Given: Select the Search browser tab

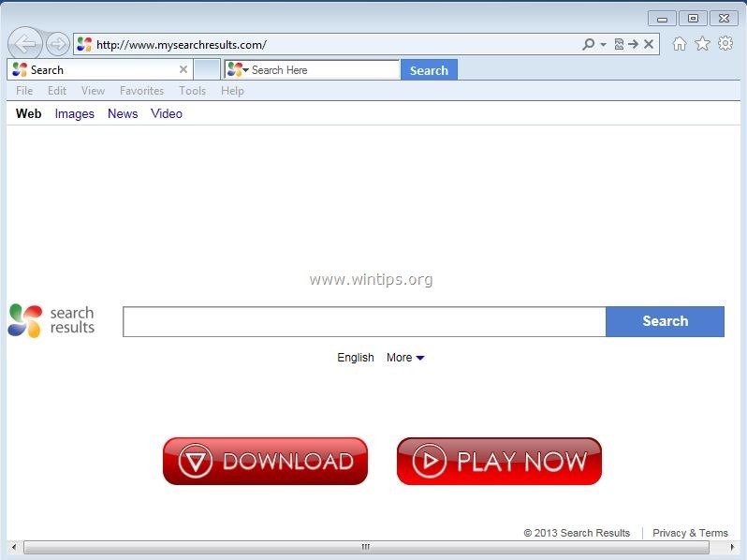Looking at the screenshot, I should pyautogui.click(x=100, y=69).
